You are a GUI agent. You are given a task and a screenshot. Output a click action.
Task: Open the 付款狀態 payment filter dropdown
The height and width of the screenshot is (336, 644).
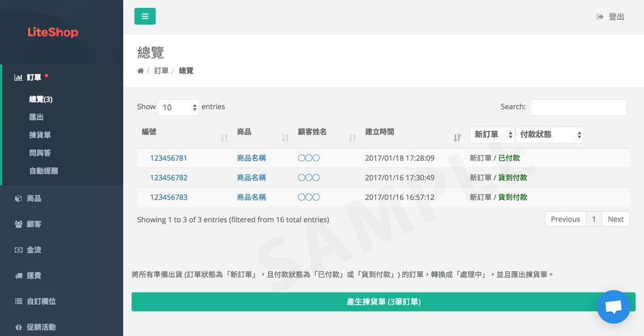[x=550, y=135]
